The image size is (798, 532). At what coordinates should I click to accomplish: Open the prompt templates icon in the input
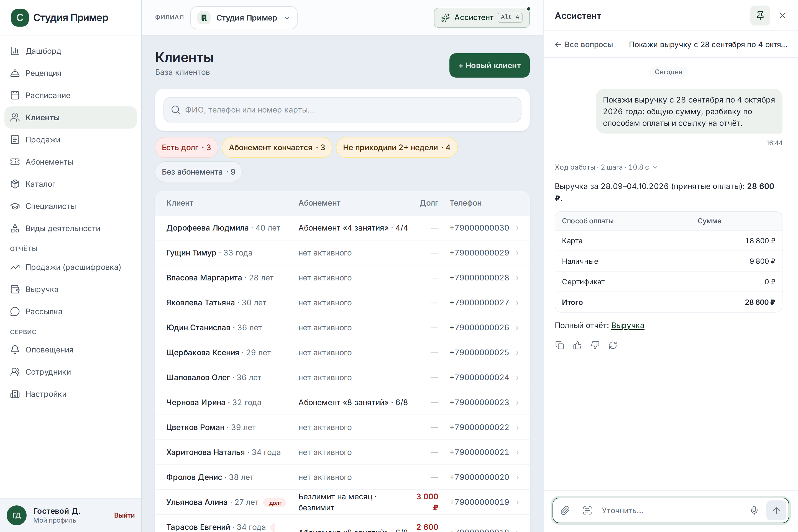click(x=587, y=510)
